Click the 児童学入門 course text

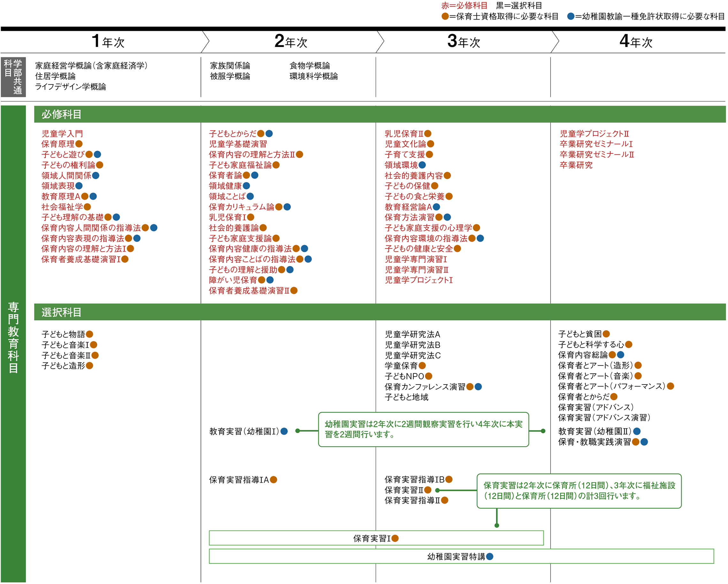[x=62, y=134]
